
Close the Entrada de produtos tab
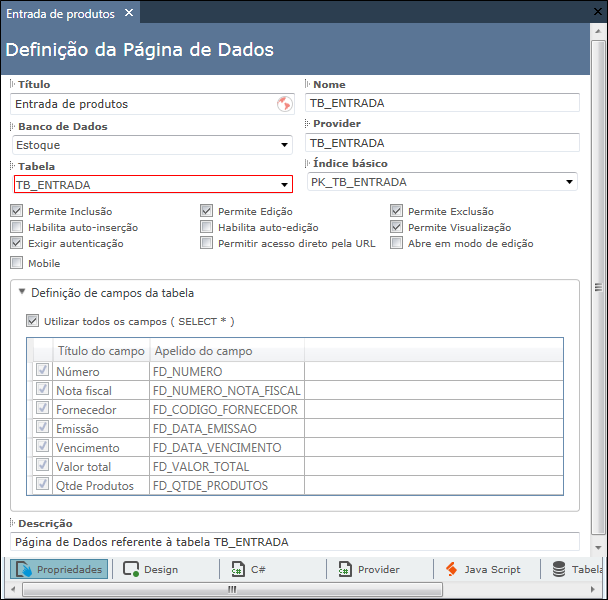click(128, 13)
